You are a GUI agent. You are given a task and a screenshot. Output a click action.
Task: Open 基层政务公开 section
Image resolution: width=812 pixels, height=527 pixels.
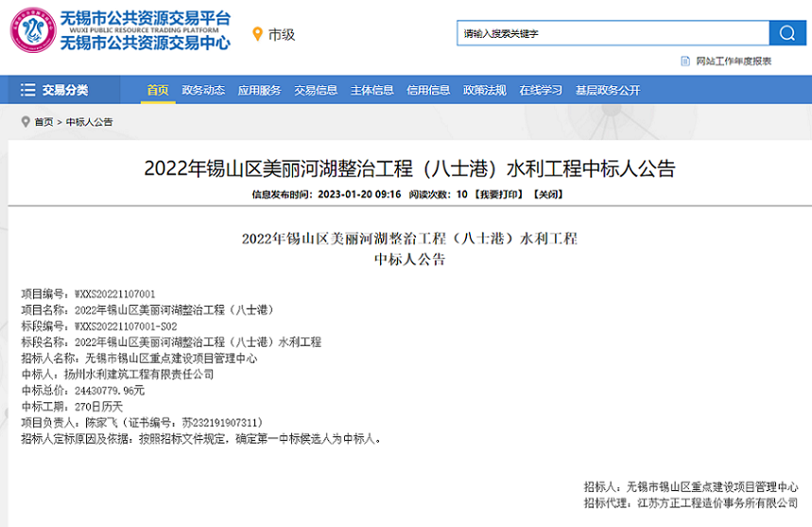608,91
